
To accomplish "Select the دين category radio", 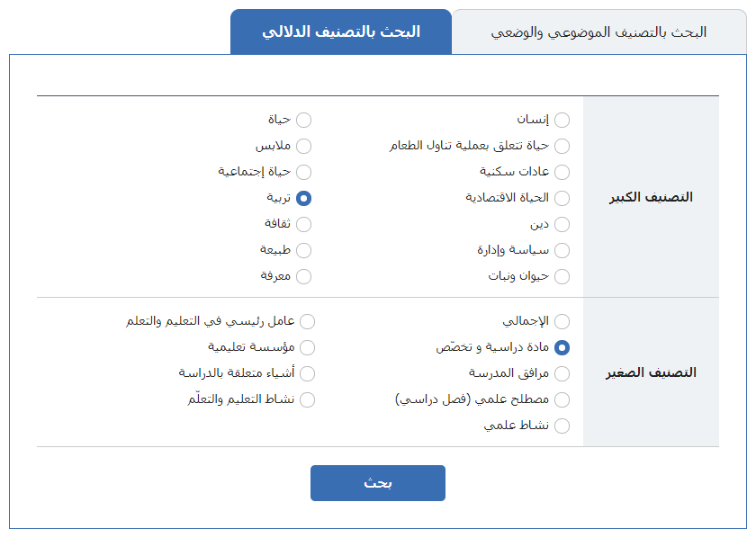I will click(x=562, y=224).
